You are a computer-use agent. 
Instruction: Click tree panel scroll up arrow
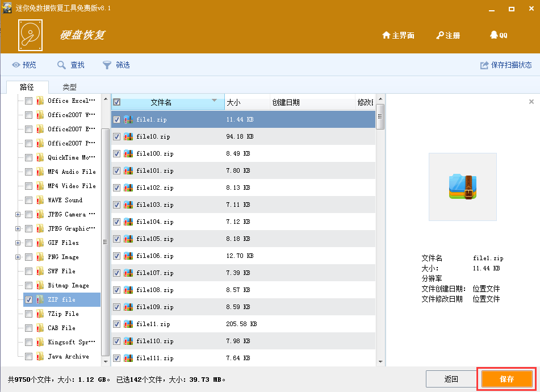[x=106, y=99]
